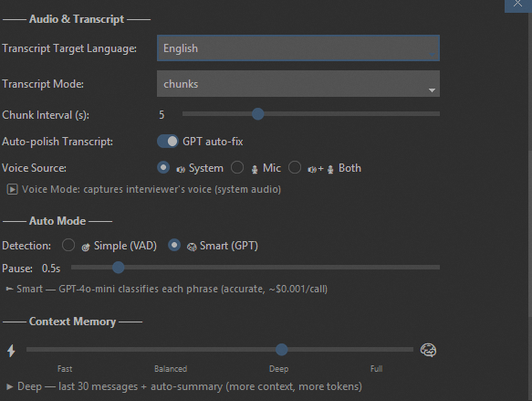Click the speaker plus mic icon beside Both
The width and height of the screenshot is (532, 401).
320,169
